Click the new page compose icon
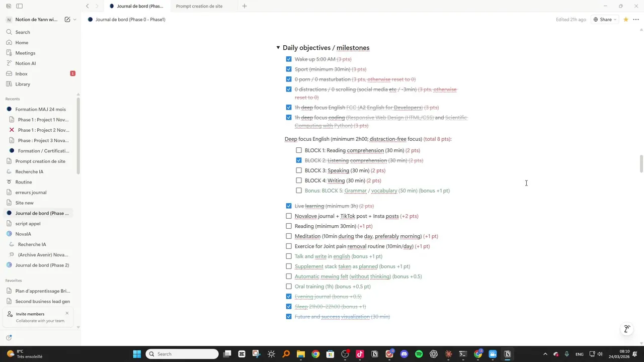The width and height of the screenshot is (644, 362). (x=67, y=20)
